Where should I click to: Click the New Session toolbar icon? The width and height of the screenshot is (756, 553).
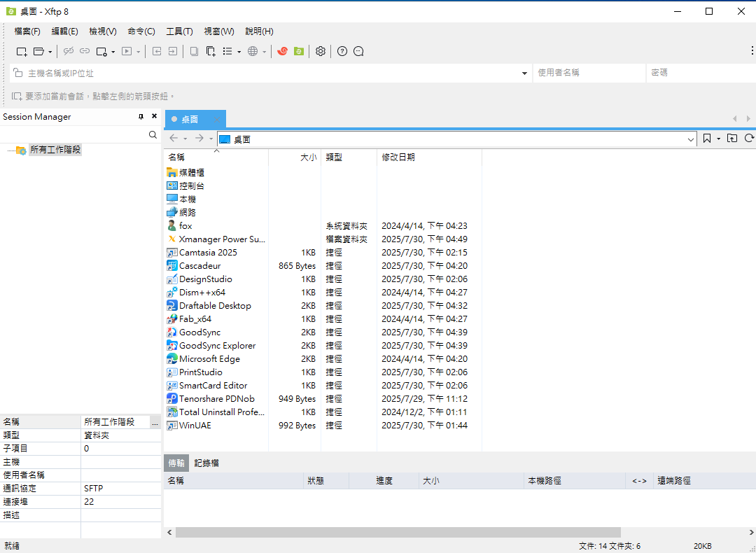point(22,51)
